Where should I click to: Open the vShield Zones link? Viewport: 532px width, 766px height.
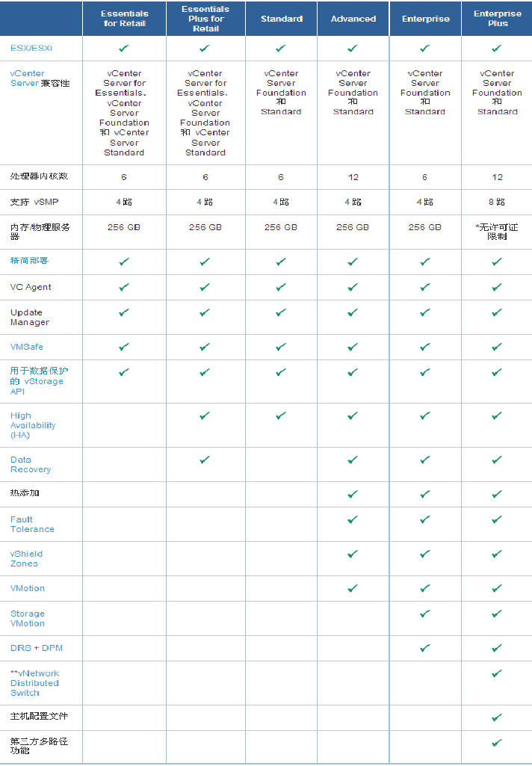click(26, 558)
